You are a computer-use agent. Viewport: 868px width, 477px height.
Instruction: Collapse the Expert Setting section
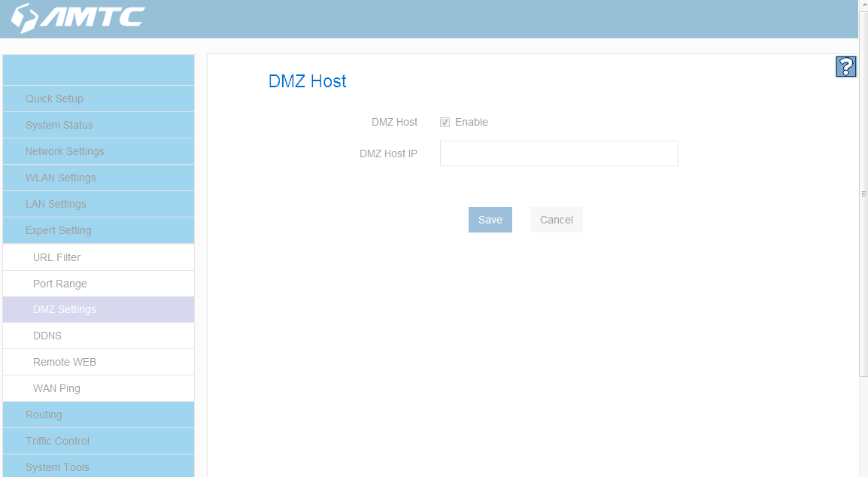point(99,230)
